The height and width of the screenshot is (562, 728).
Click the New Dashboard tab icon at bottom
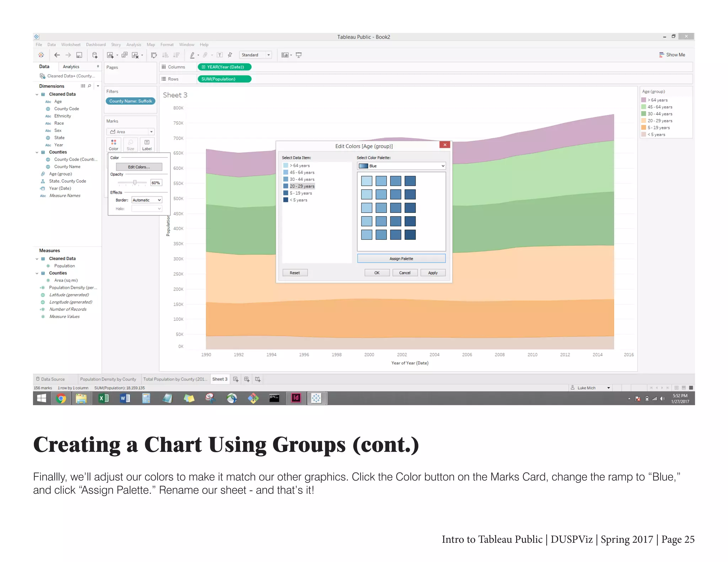coord(247,379)
